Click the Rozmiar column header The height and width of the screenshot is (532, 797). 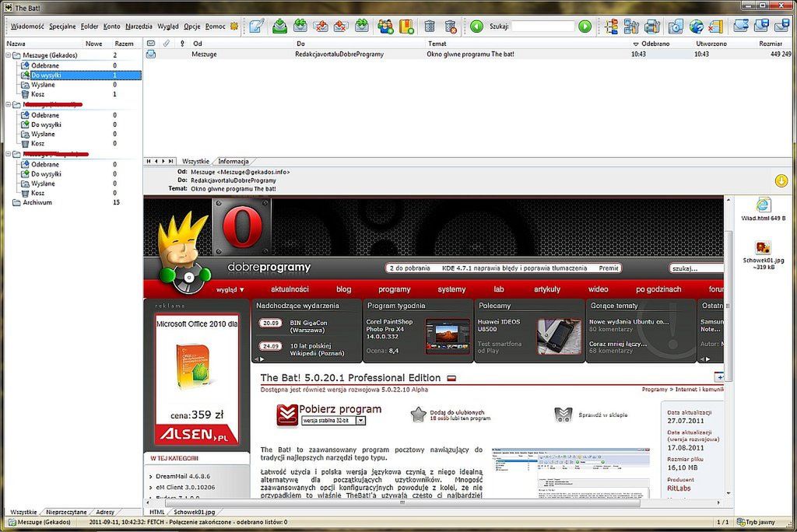coord(771,44)
